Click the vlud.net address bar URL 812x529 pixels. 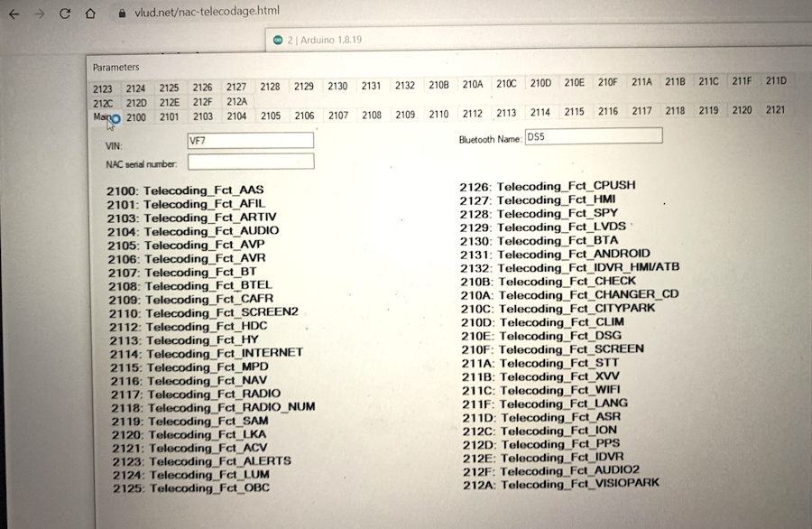click(207, 12)
